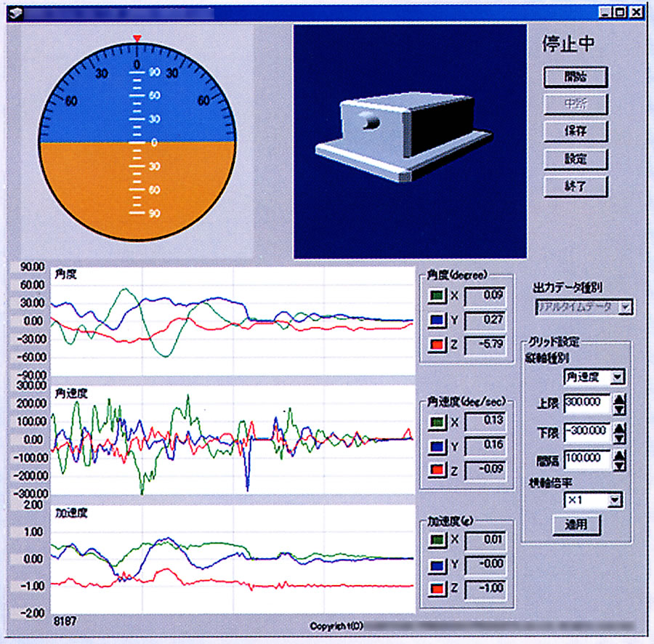Click the green X button under 角度
Screen dimensions: 654x644
[x=436, y=296]
